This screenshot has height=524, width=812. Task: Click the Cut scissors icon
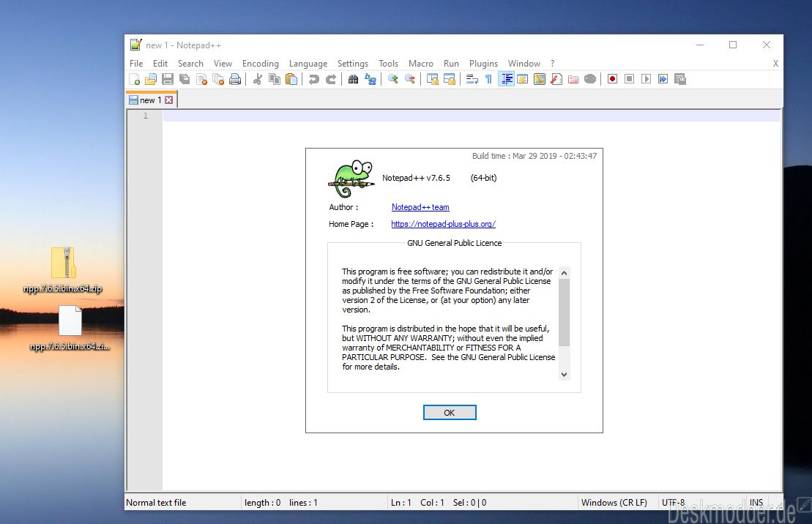click(x=258, y=79)
